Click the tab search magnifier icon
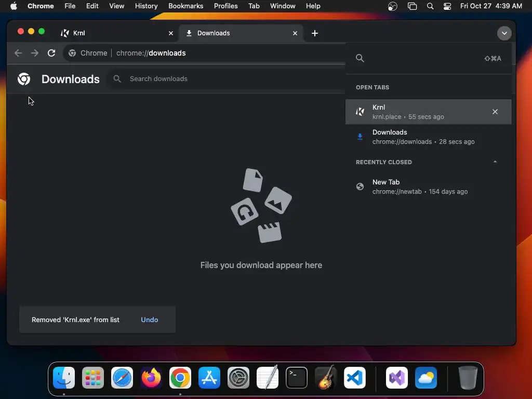The image size is (532, 399). click(360, 58)
